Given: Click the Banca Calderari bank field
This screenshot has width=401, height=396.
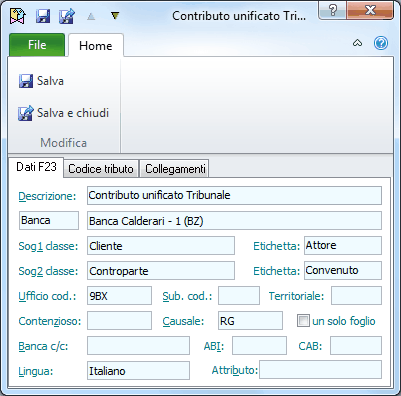Looking at the screenshot, I should 234,221.
